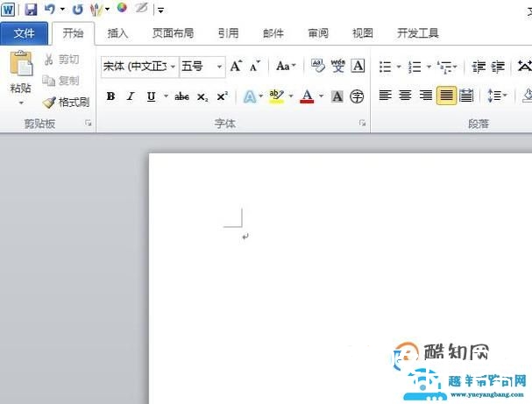The image size is (532, 404).
Task: Toggle Underline formatting
Action: click(152, 96)
